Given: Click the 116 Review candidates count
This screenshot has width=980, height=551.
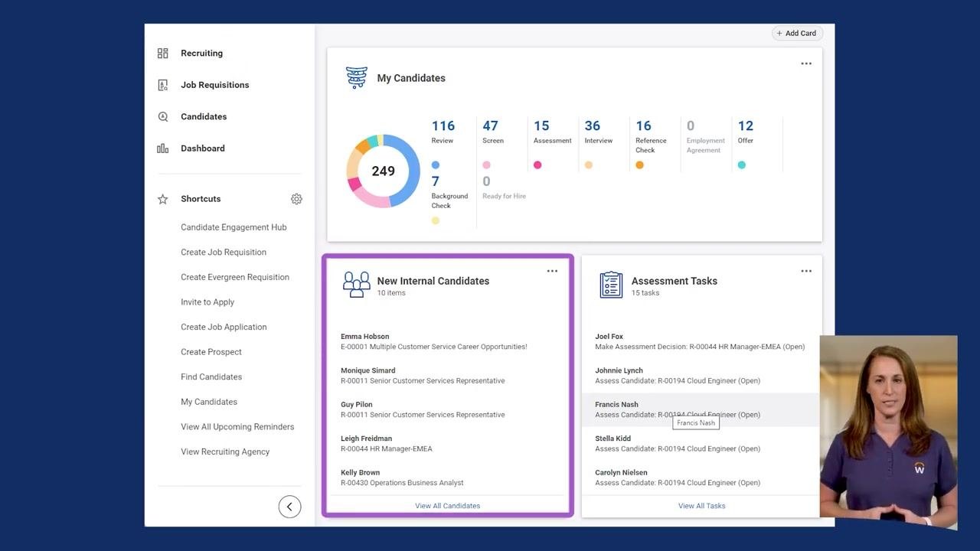Looking at the screenshot, I should coord(443,126).
